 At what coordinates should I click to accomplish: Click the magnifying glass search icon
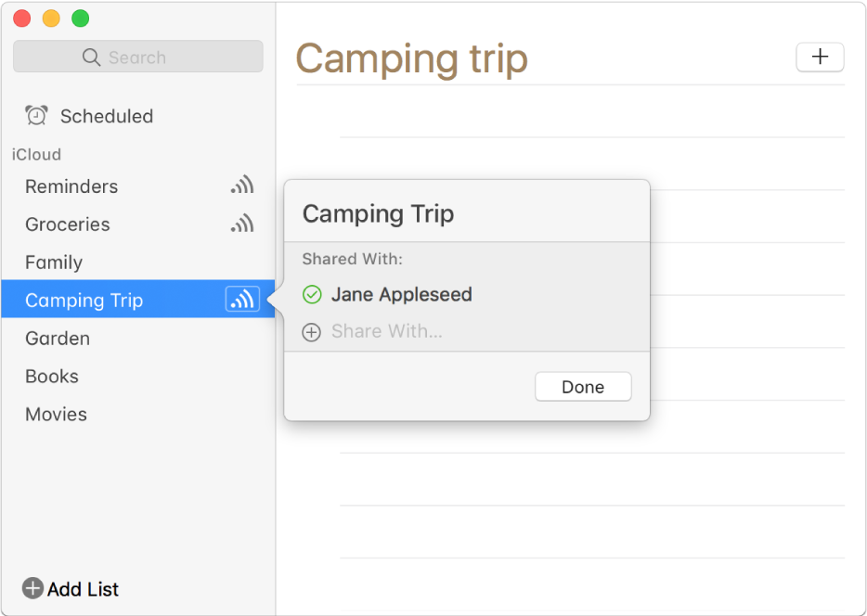coord(91,57)
